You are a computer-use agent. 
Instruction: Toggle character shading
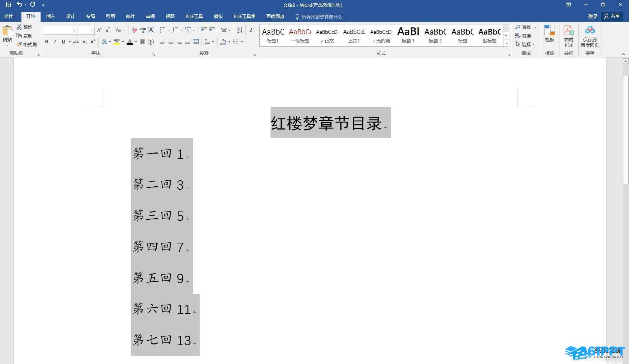click(x=142, y=42)
